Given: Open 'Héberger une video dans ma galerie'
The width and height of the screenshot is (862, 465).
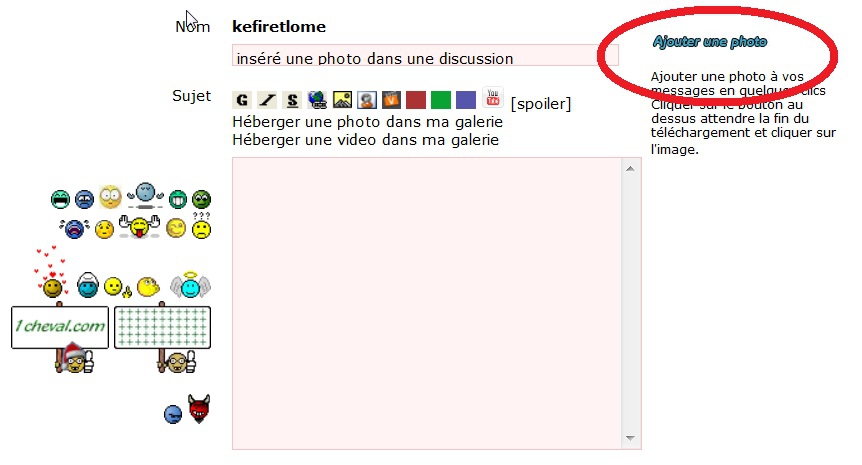Looking at the screenshot, I should [x=365, y=140].
